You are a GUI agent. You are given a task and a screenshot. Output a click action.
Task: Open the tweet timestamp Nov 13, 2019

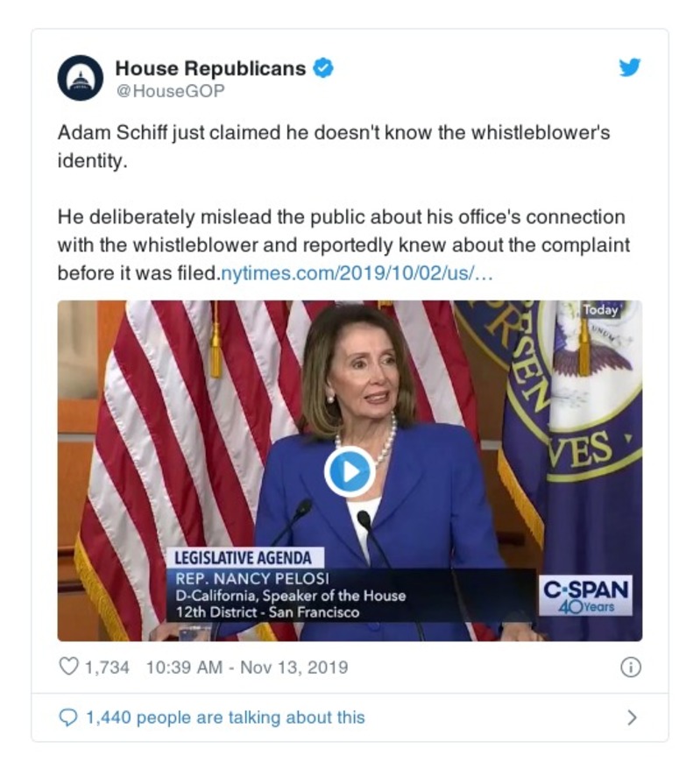247,667
